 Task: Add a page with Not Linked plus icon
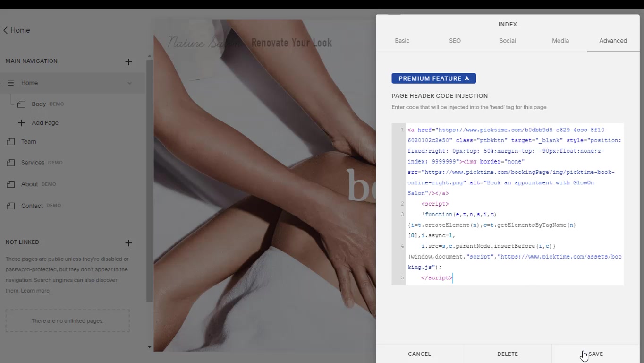[128, 243]
